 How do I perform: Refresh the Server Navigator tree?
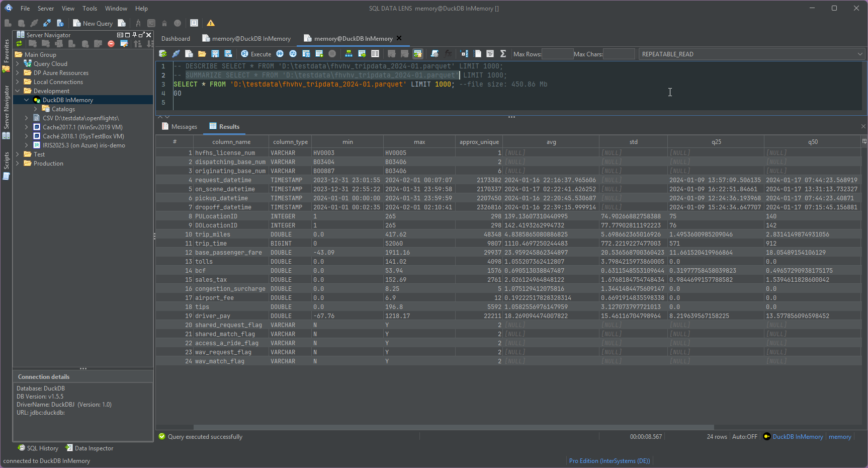click(x=19, y=44)
